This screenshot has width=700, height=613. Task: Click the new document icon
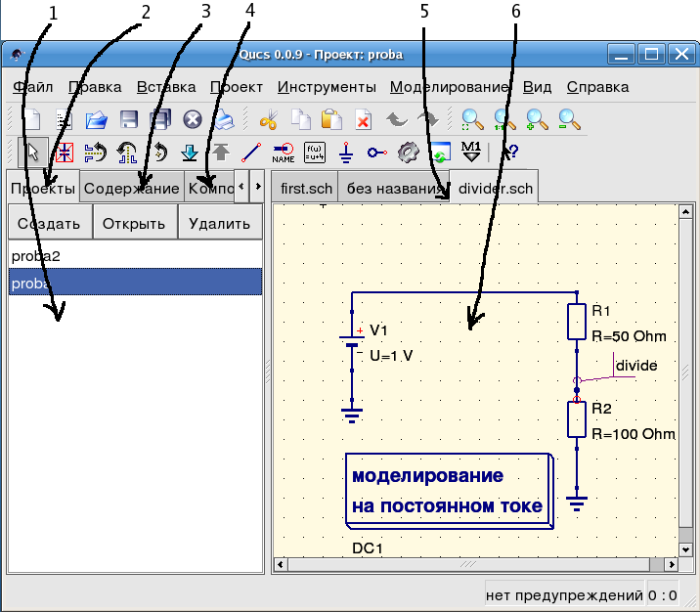[x=32, y=119]
